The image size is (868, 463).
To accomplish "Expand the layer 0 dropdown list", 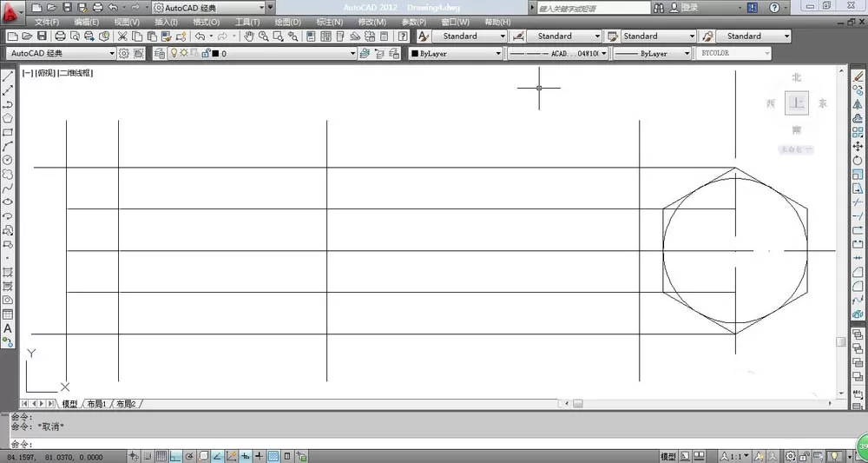I will click(x=352, y=54).
